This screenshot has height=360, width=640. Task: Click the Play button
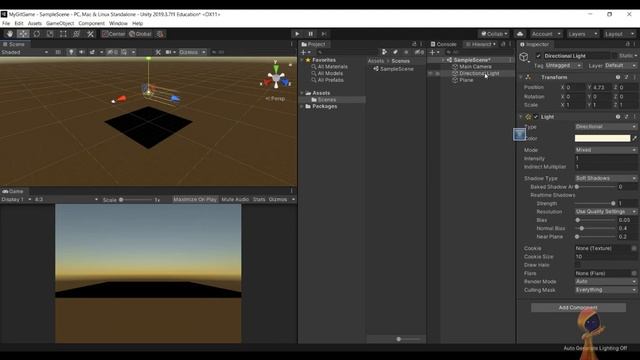pos(297,34)
